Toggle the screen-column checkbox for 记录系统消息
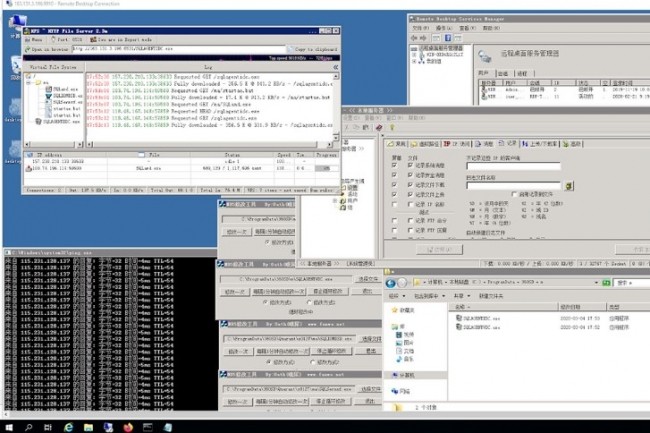 point(394,165)
